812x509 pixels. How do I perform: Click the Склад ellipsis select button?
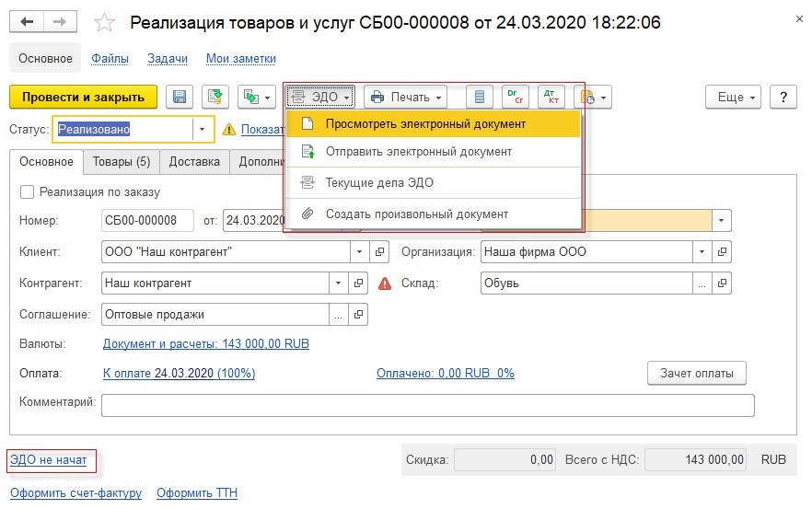(702, 283)
